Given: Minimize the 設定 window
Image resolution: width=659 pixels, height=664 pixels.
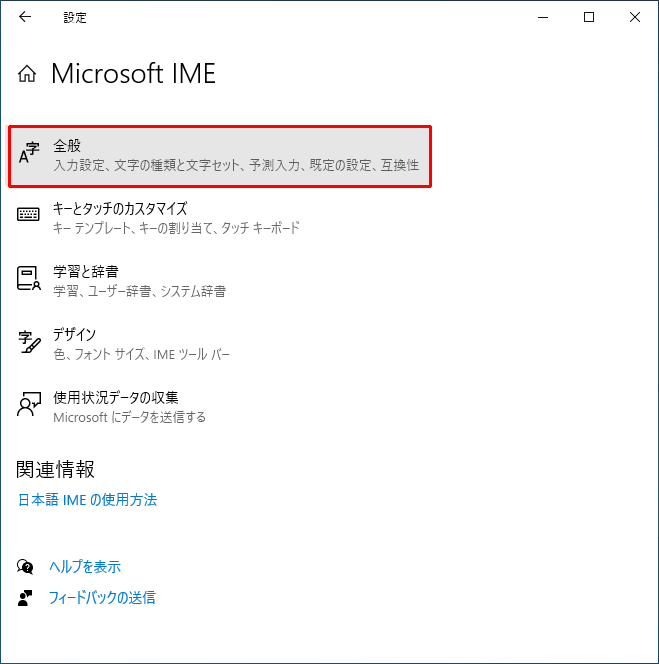Looking at the screenshot, I should coord(543,17).
